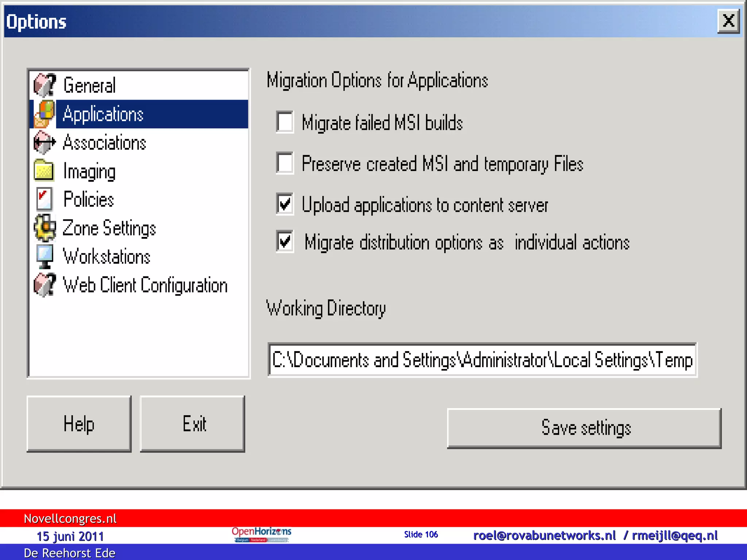The height and width of the screenshot is (560, 747).
Task: Open the Associations options page
Action: click(x=139, y=143)
